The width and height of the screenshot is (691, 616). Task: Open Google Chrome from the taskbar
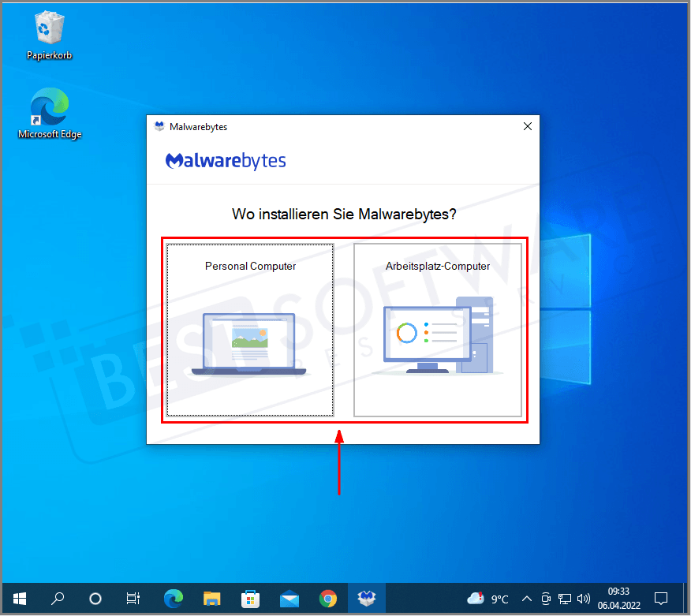[328, 599]
